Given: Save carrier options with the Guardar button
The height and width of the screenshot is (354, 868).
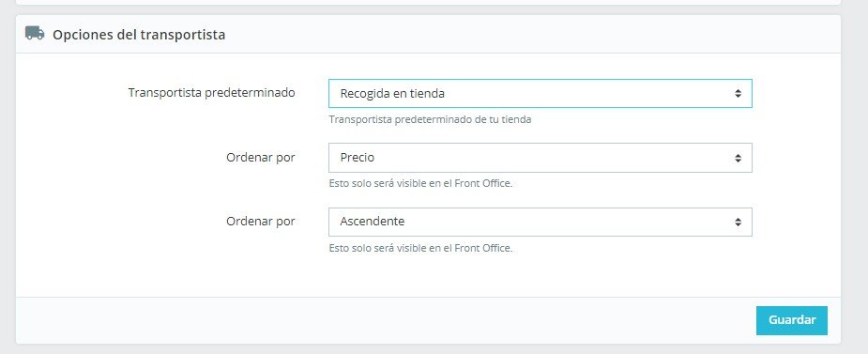Looking at the screenshot, I should coord(792,320).
